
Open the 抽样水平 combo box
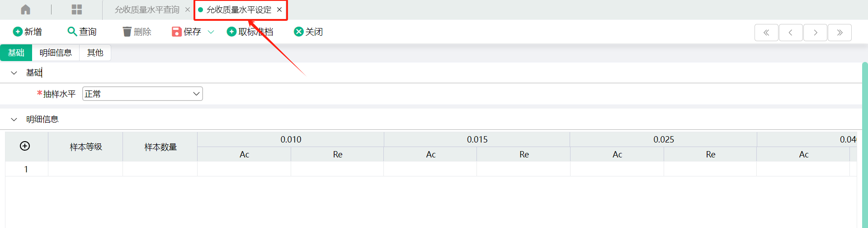click(142, 94)
